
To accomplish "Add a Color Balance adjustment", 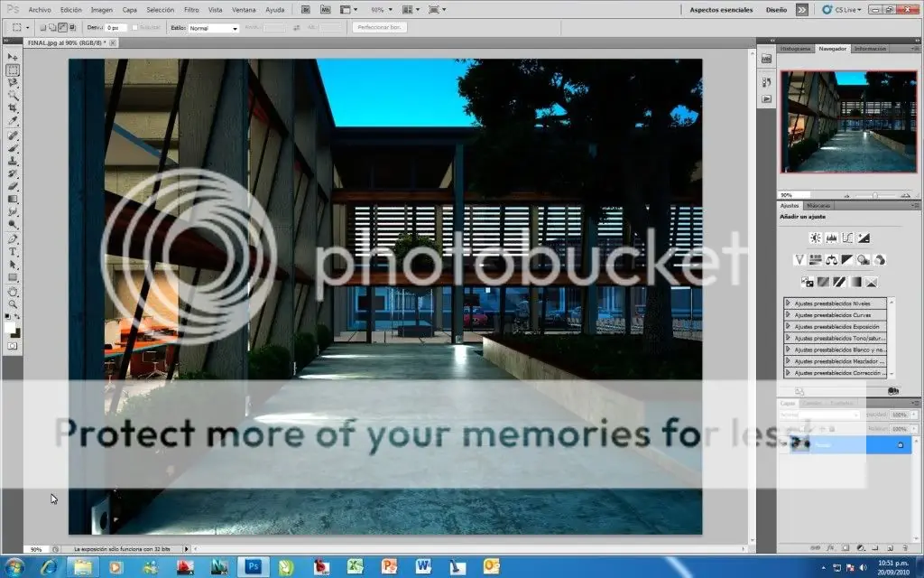I will click(x=831, y=259).
